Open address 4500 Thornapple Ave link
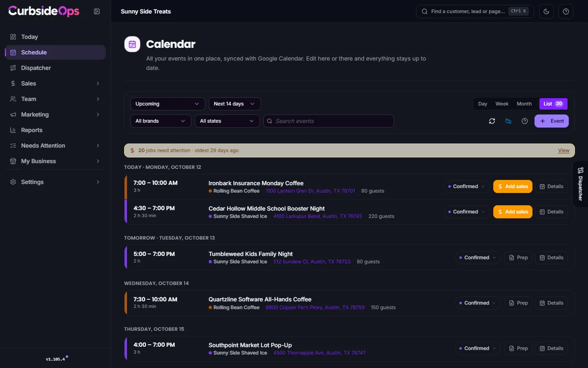 [x=319, y=353]
